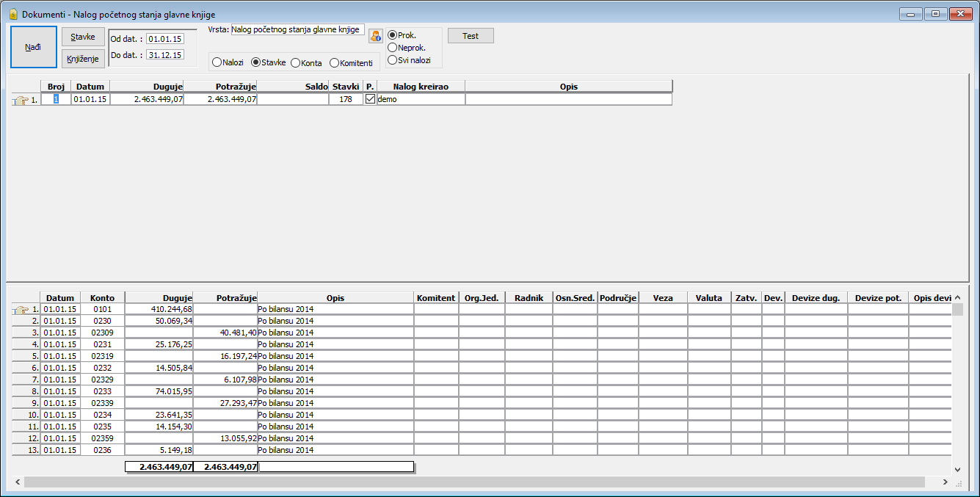
Task: Click the Od dat. date field
Action: [164, 39]
